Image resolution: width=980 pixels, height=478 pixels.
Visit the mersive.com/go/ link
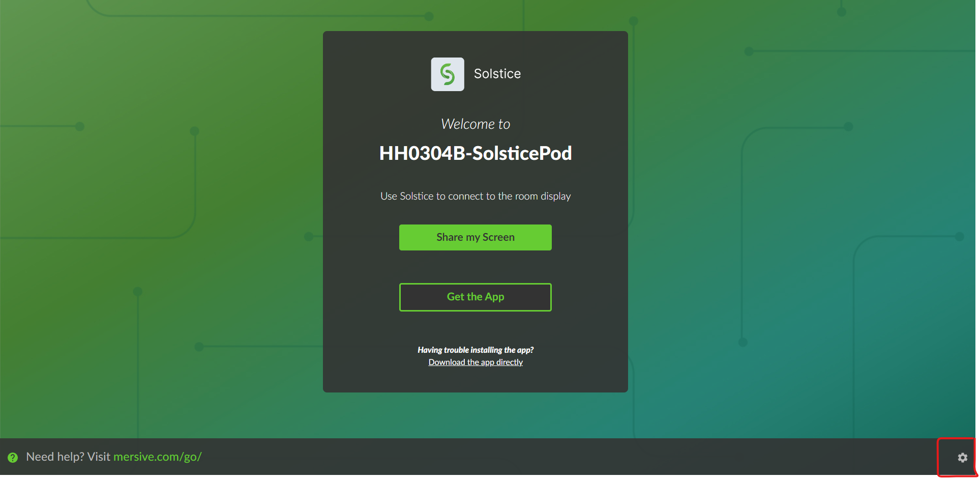pos(158,457)
